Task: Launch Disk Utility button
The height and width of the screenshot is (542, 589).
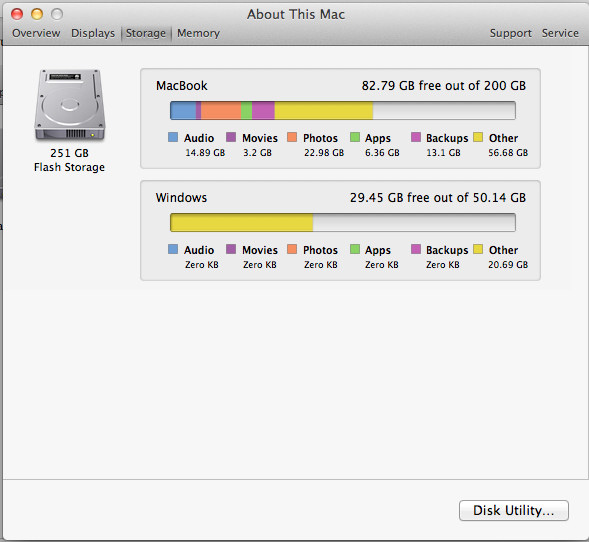Action: tap(513, 510)
